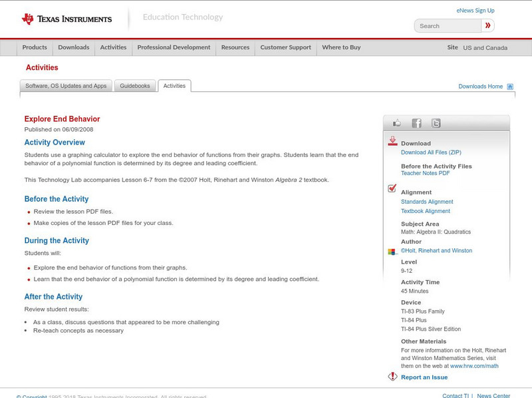
Task: Open the Professional Development menu
Action: pyautogui.click(x=174, y=47)
